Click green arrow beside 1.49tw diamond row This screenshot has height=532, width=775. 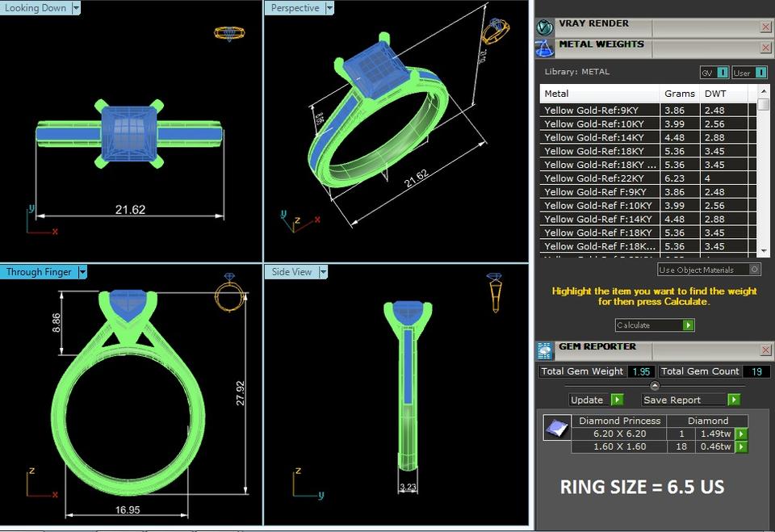pos(741,434)
